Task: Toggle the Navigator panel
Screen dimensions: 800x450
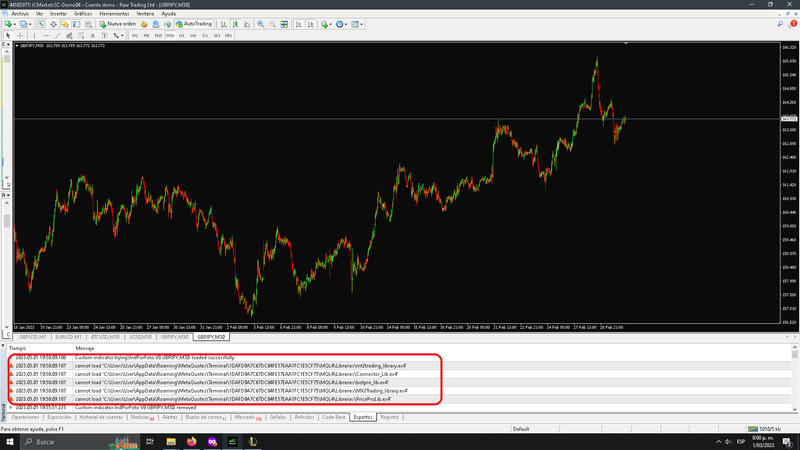Action: point(65,24)
